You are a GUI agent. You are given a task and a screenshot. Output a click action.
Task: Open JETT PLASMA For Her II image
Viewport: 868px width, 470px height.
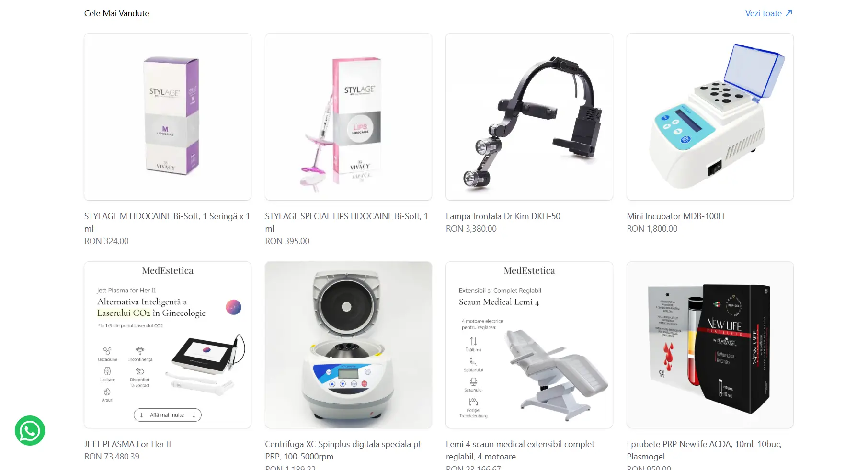168,345
